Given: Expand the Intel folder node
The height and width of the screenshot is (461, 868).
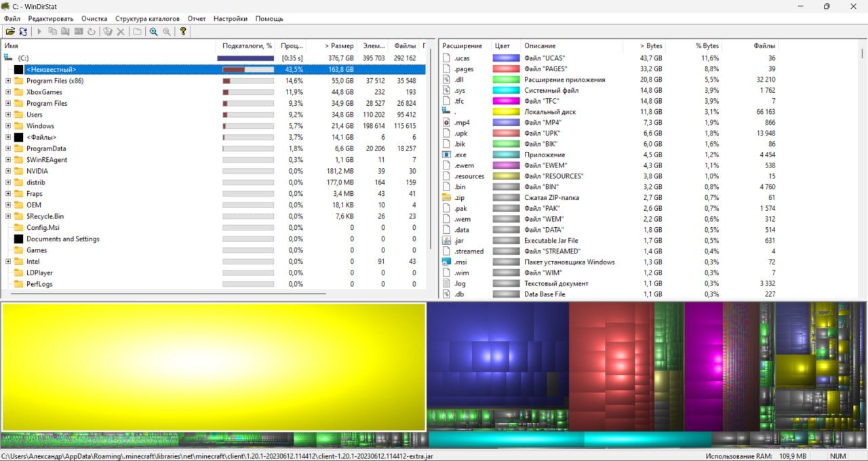Looking at the screenshot, I should [x=8, y=262].
